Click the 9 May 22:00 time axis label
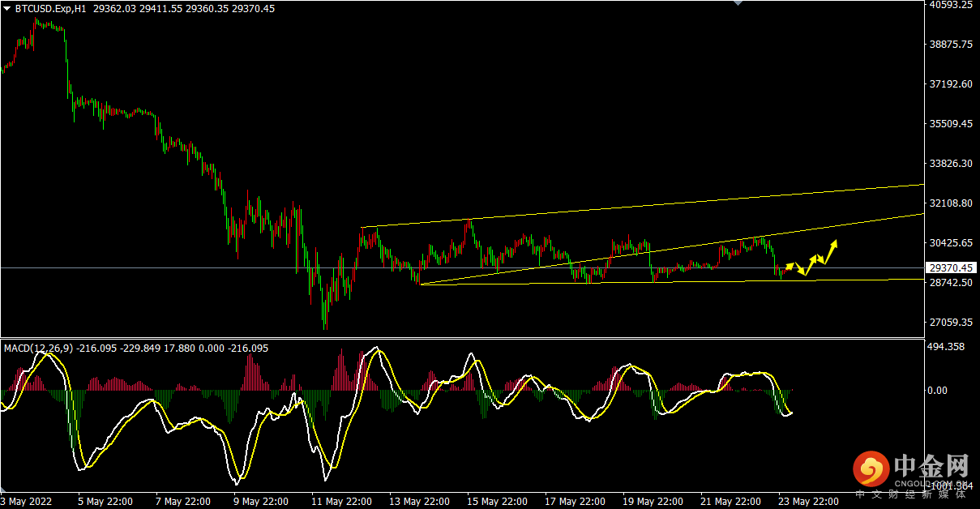Image resolution: width=980 pixels, height=509 pixels. coord(262,501)
